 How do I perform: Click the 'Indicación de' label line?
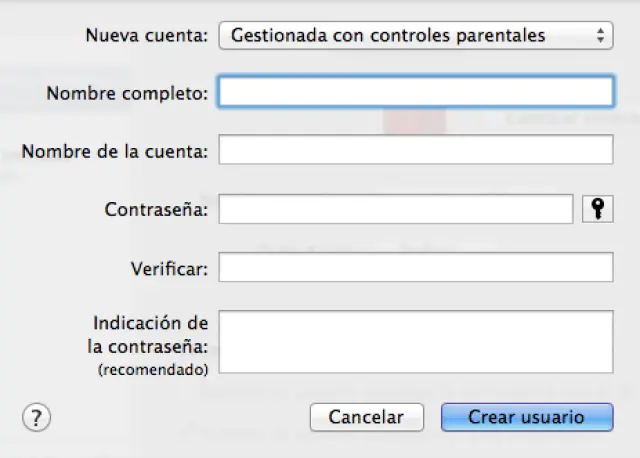click(x=150, y=324)
